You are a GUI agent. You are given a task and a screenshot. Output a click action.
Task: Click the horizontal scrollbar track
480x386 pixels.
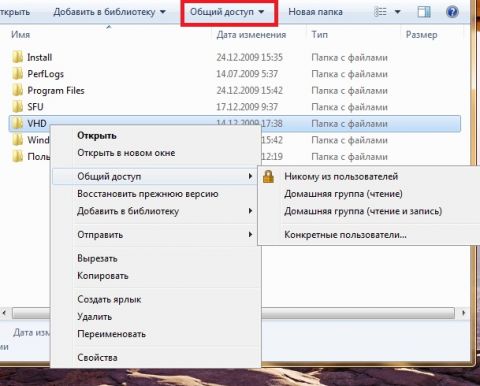(x=358, y=313)
